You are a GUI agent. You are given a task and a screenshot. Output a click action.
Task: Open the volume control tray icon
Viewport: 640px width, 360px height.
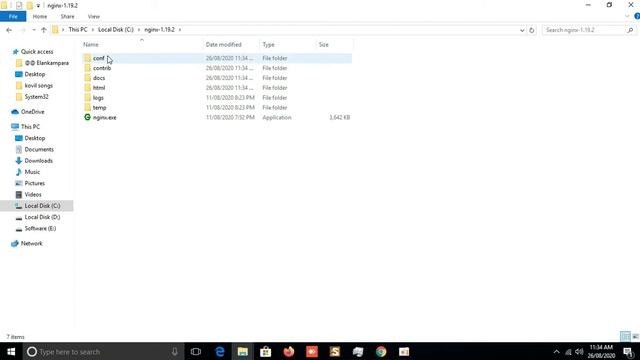(579, 351)
